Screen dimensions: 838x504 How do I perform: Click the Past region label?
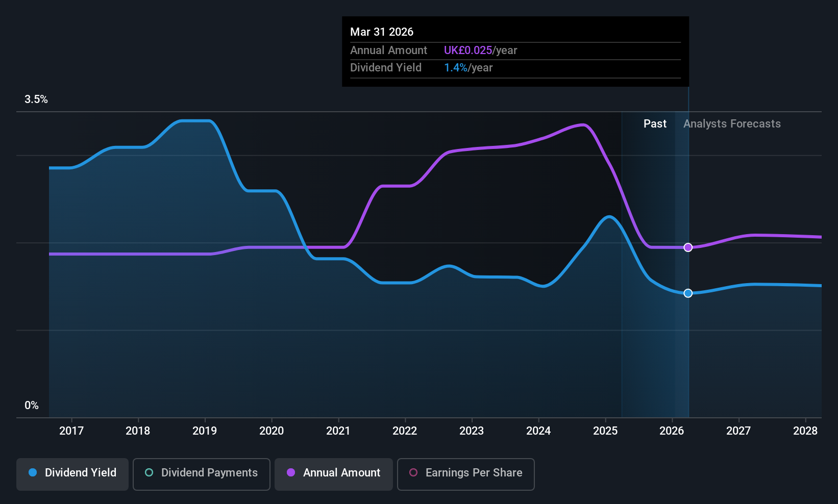655,123
